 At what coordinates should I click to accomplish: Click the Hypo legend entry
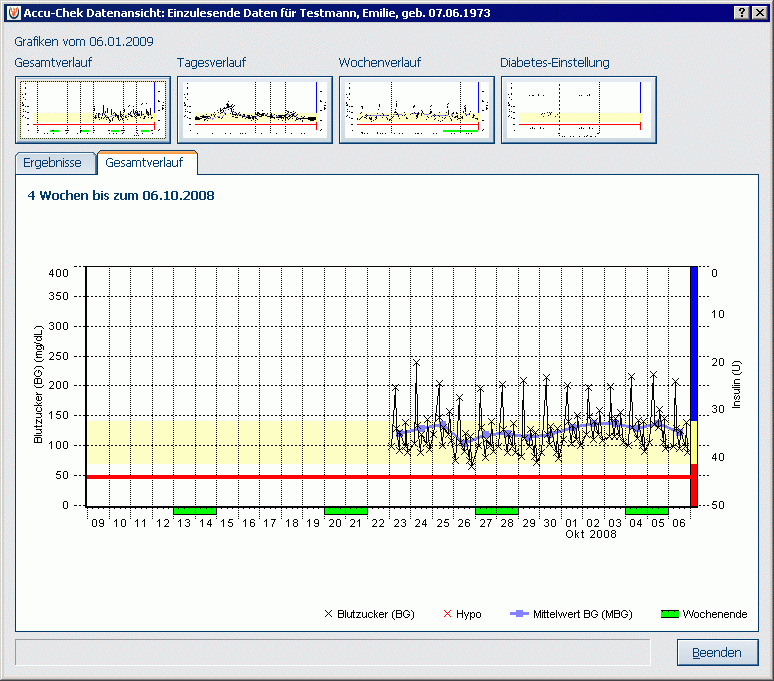tap(462, 614)
